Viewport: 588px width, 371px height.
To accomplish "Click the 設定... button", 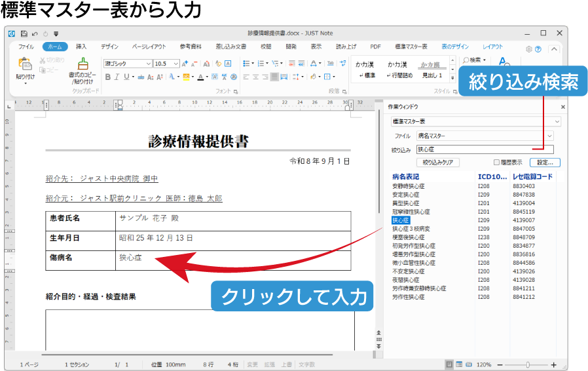I will (x=545, y=162).
